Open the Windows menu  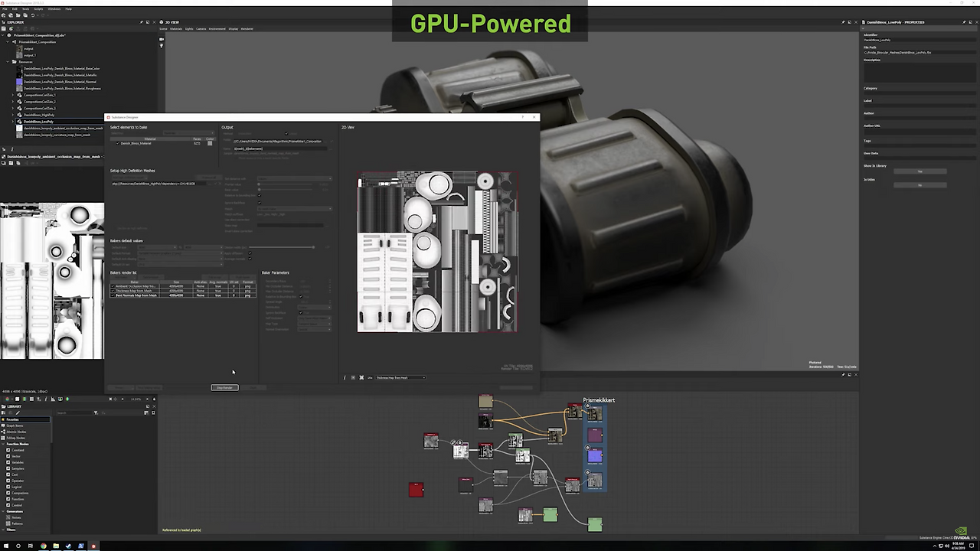click(x=54, y=9)
